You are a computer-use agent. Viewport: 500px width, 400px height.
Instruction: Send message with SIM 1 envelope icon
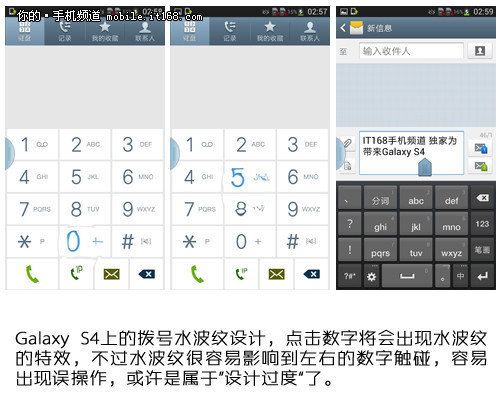point(481,148)
